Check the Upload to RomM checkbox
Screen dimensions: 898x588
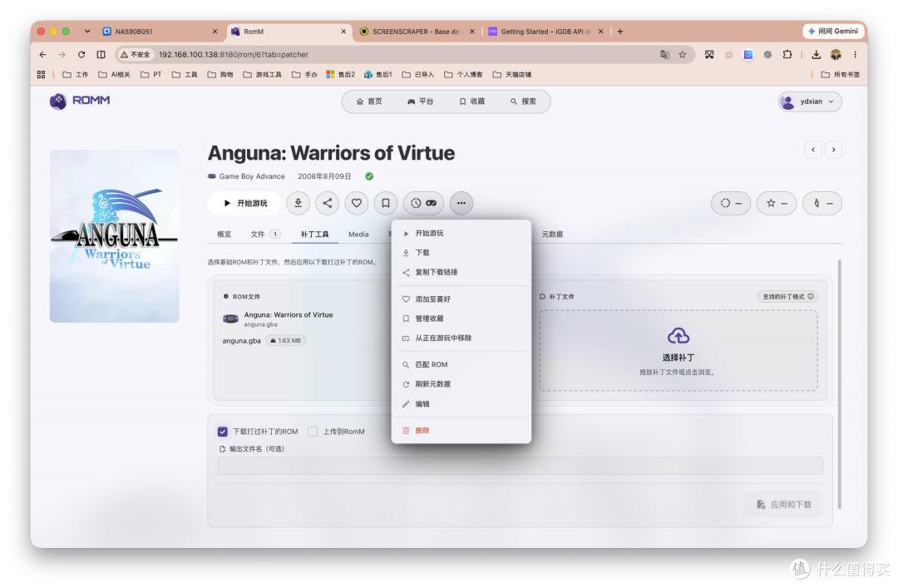[x=313, y=432]
